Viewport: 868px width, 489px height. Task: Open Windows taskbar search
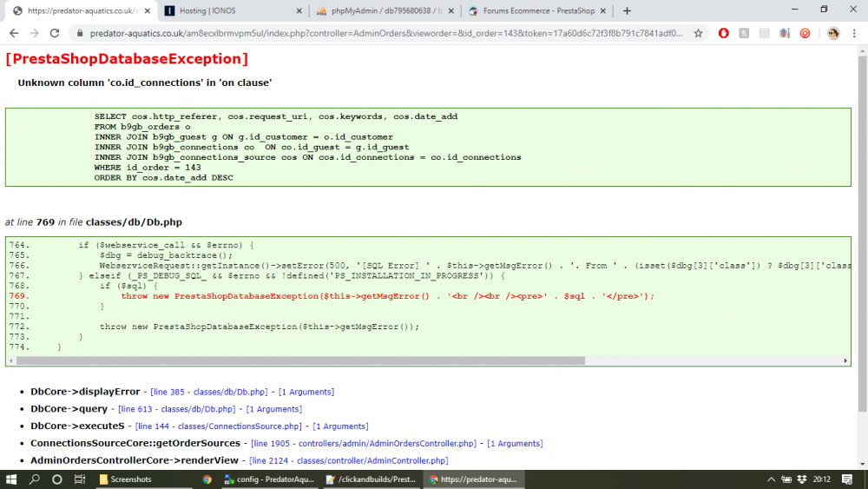tap(35, 479)
